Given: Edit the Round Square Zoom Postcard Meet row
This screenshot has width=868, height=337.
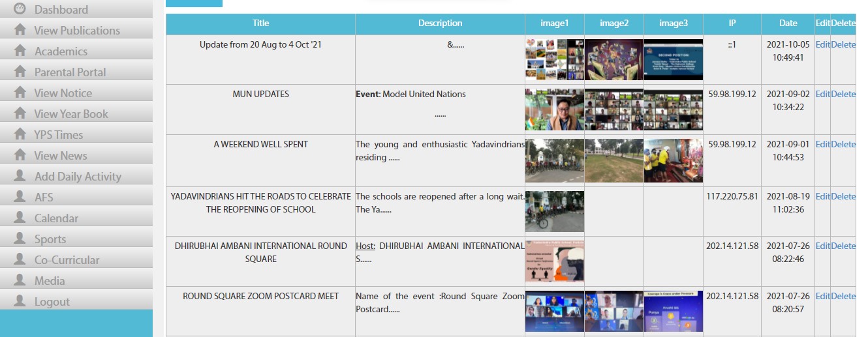Looking at the screenshot, I should point(822,296).
